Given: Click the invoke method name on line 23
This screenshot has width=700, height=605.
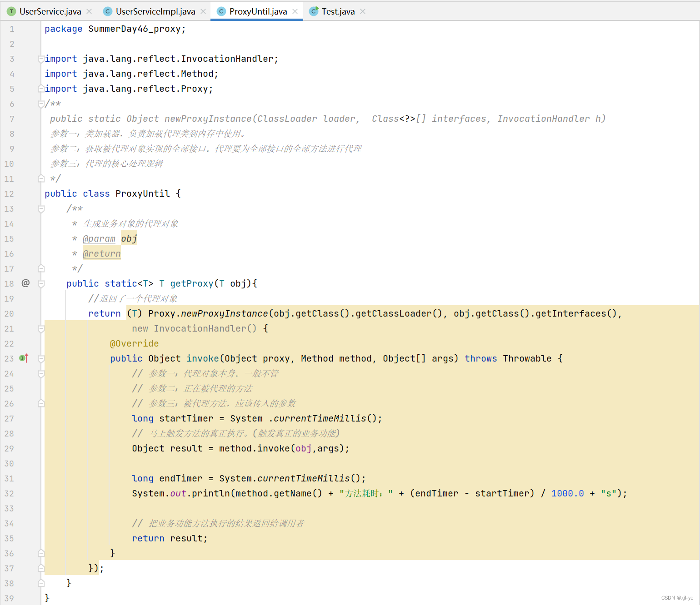Looking at the screenshot, I should click(x=203, y=358).
